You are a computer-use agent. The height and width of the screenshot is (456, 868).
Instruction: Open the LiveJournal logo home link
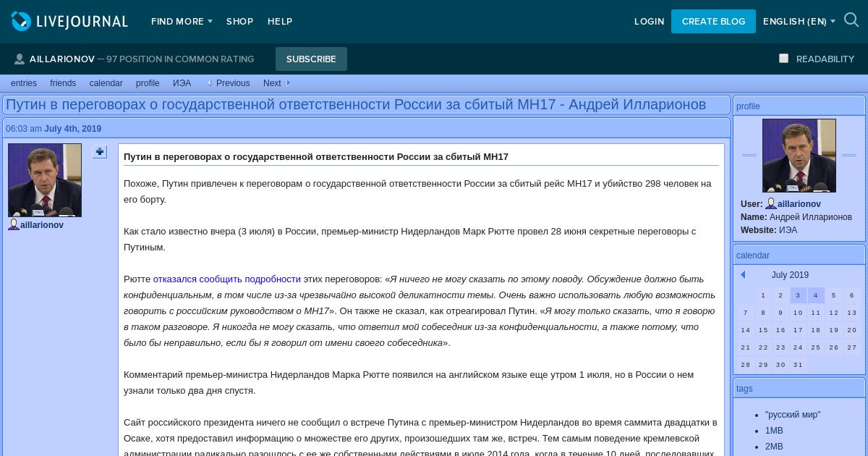pyautogui.click(x=69, y=21)
